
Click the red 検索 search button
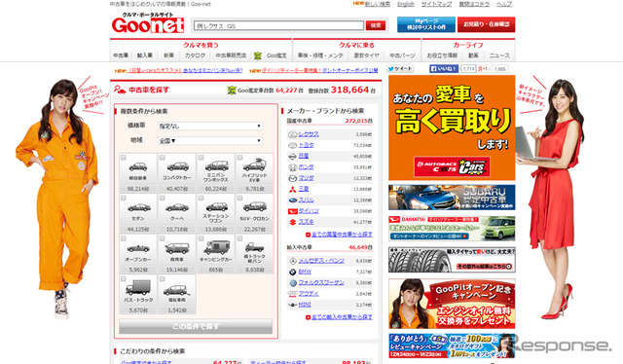click(x=376, y=25)
